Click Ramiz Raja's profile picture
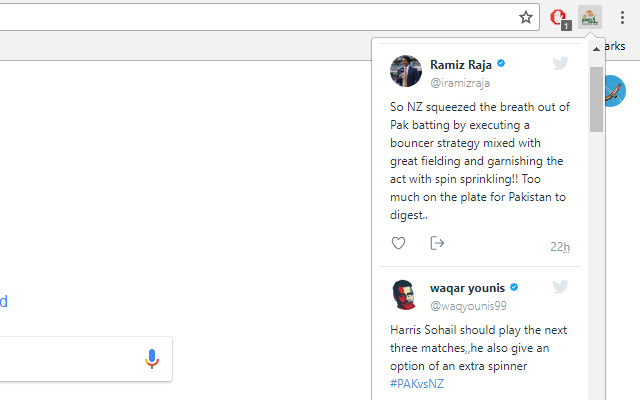Screen dimensions: 640x400 pos(406,72)
